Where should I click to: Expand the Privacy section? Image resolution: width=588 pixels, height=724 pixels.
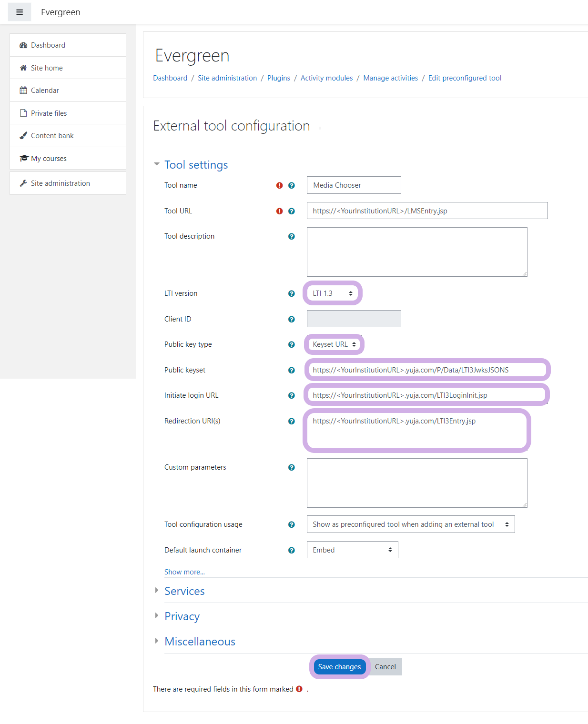click(182, 616)
